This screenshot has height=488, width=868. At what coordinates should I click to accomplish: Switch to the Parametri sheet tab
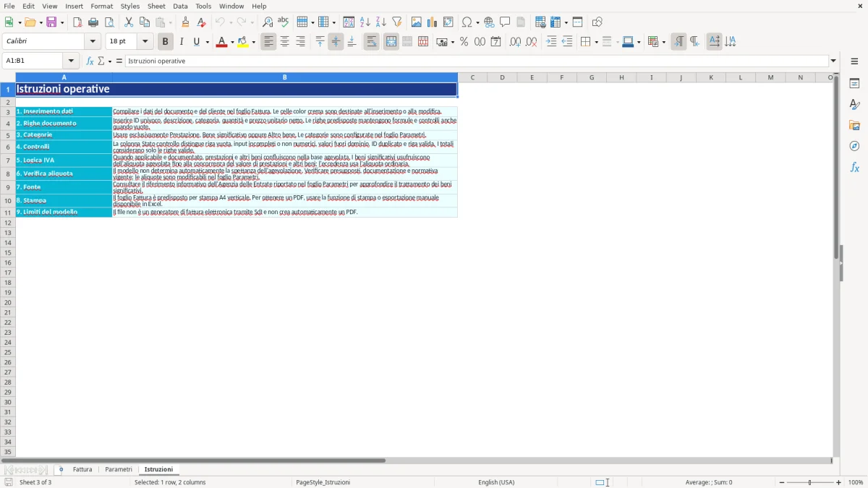pos(119,469)
